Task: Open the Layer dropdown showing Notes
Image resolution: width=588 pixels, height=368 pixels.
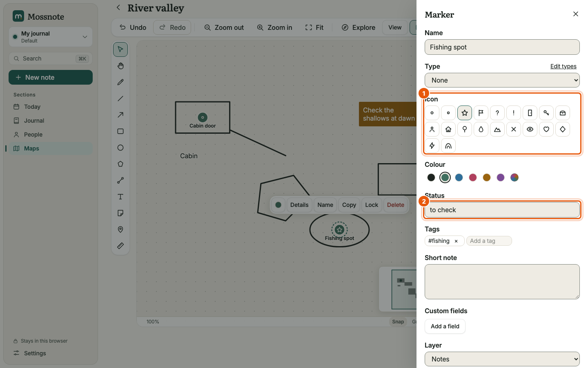Action: (x=502, y=359)
